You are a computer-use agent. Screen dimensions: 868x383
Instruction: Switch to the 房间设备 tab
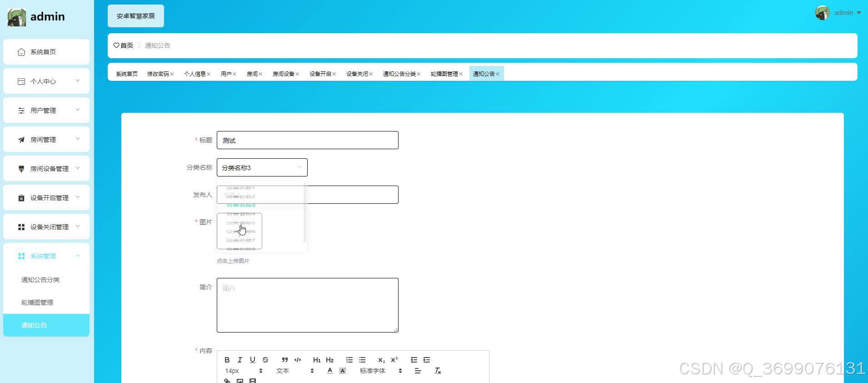(284, 74)
